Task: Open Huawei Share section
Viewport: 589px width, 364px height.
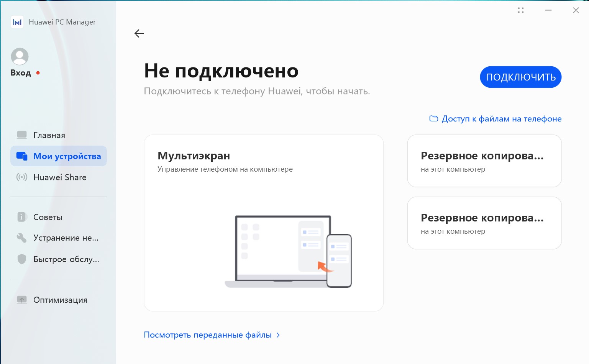Action: tap(59, 177)
